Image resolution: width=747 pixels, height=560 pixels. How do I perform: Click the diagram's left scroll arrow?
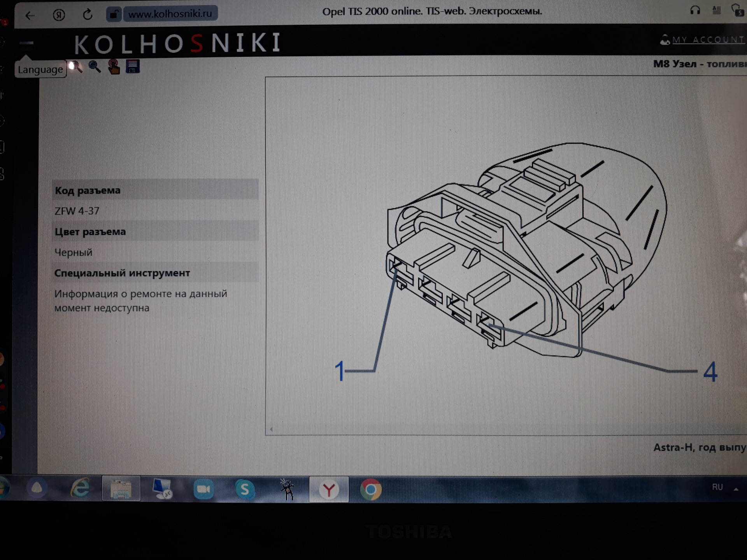(271, 429)
